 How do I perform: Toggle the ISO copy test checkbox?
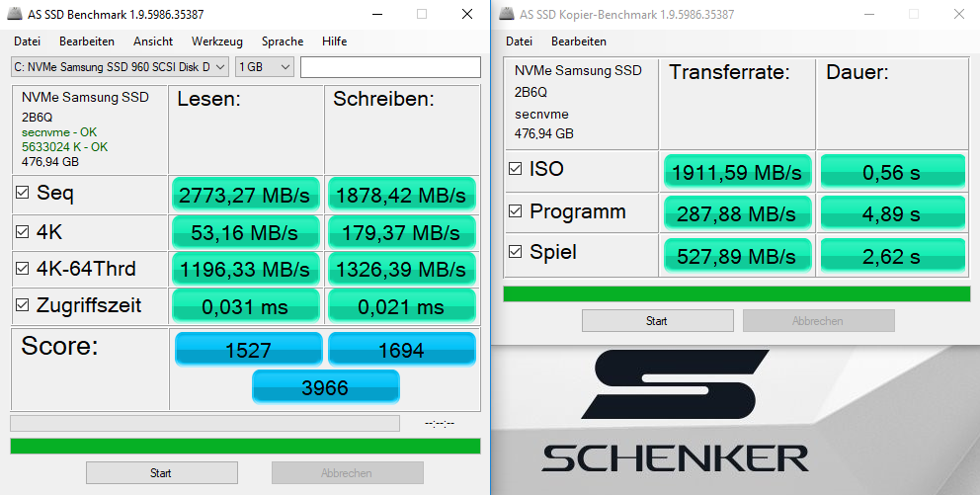515,169
